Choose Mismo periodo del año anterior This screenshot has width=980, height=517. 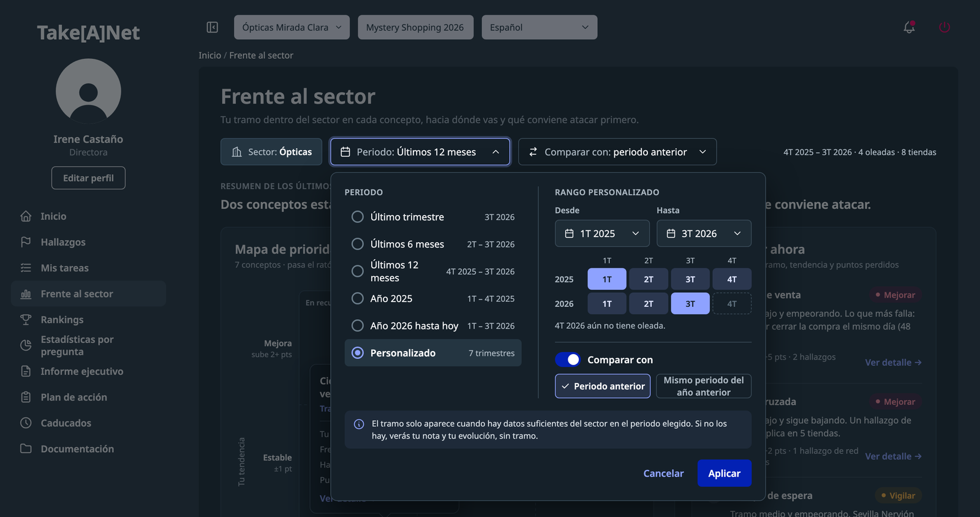click(x=704, y=386)
